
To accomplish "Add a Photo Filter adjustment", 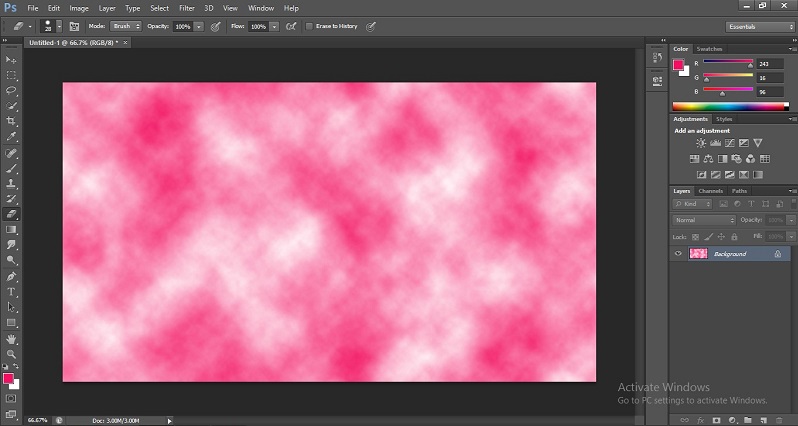I will 736,159.
